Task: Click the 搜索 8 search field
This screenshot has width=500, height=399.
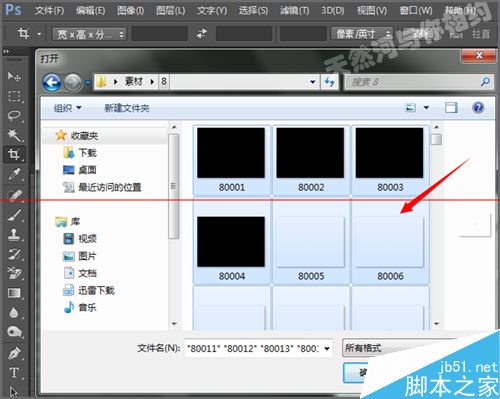Action: (418, 82)
